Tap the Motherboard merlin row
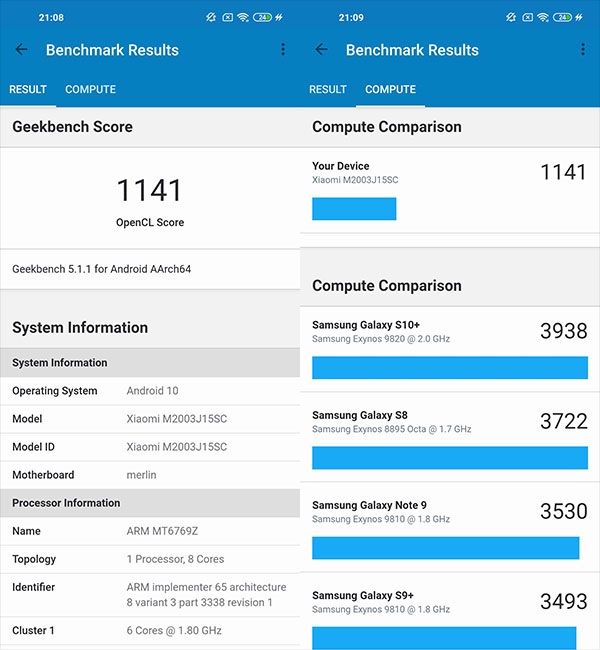Viewport: 600px width, 650px height. point(150,475)
